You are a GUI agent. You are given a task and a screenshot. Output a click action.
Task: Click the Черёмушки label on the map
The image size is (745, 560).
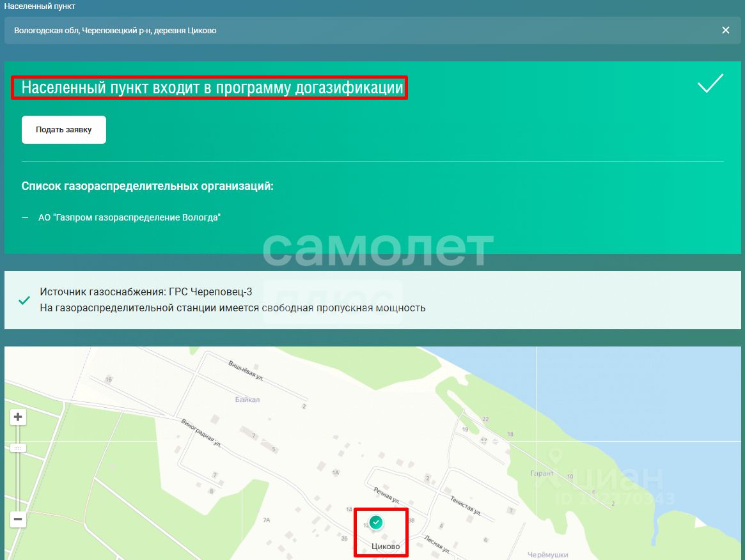[547, 554]
